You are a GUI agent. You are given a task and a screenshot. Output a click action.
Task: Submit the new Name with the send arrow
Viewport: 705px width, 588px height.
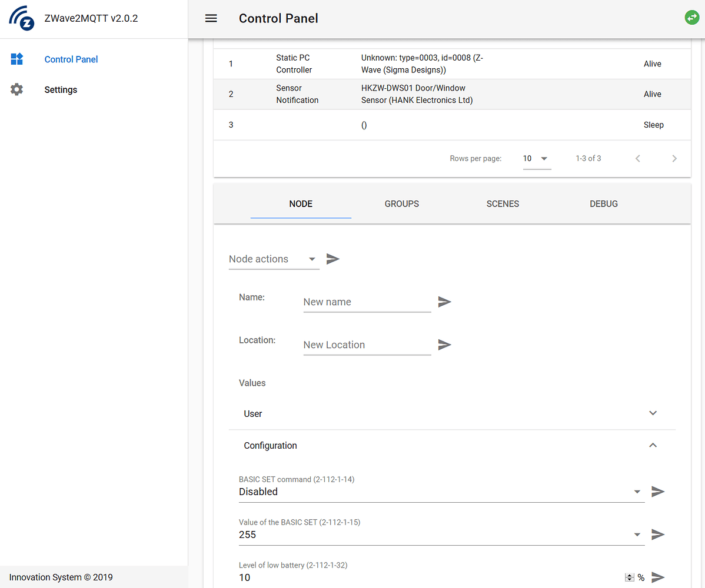tap(444, 302)
